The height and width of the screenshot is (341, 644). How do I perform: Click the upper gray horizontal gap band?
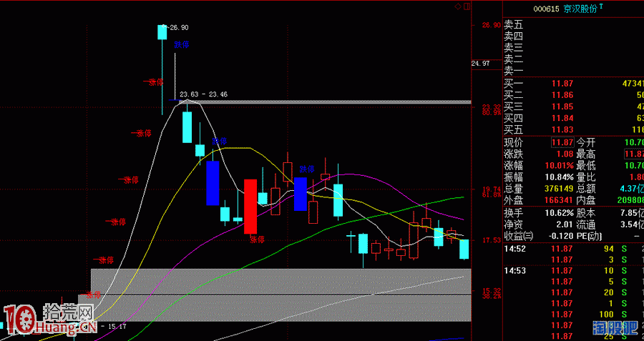(x=321, y=102)
